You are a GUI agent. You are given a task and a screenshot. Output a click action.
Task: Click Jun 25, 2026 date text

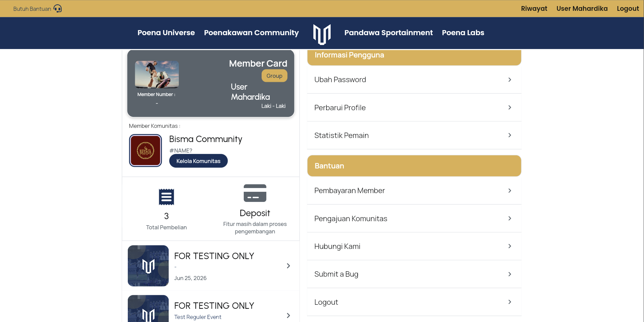tap(190, 278)
